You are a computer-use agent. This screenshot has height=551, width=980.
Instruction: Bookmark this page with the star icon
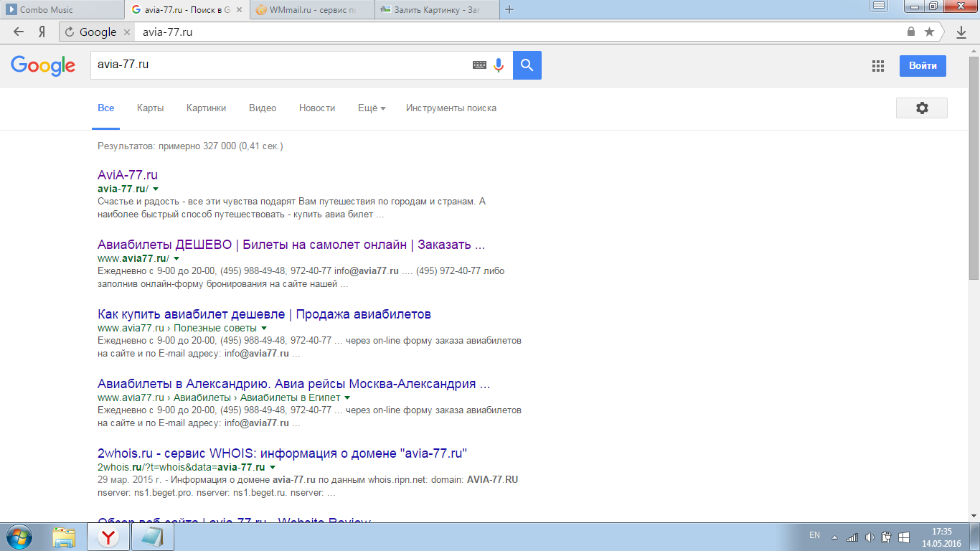(929, 32)
